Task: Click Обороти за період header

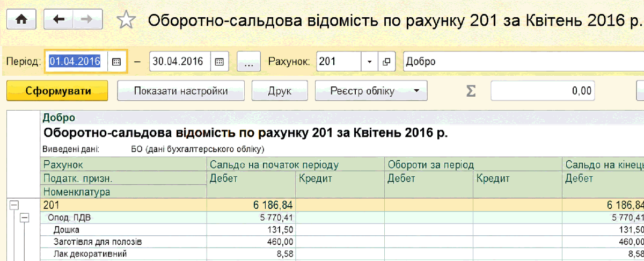Action: tap(473, 165)
